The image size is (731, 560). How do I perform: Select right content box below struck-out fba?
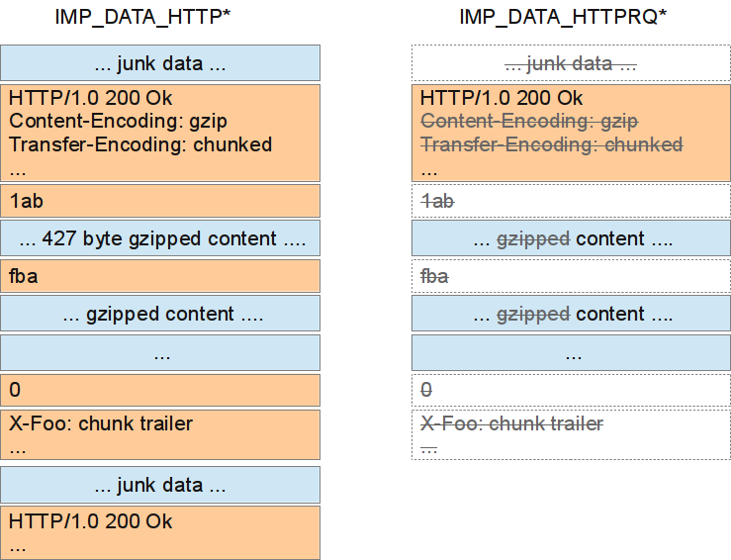571,314
